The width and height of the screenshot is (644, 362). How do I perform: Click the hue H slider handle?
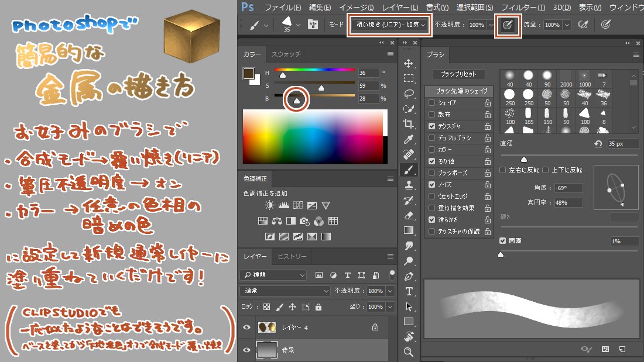283,75
